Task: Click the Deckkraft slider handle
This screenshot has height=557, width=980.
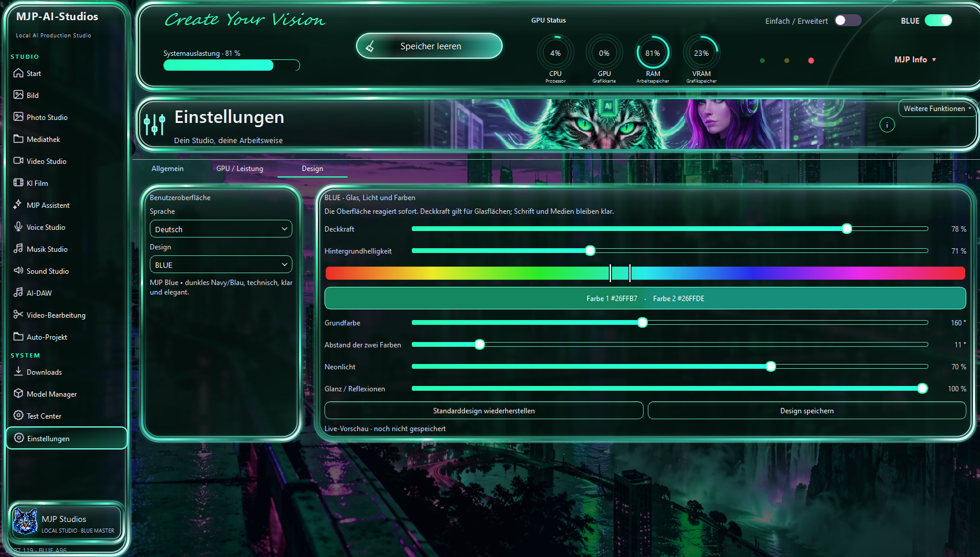Action: pos(847,229)
